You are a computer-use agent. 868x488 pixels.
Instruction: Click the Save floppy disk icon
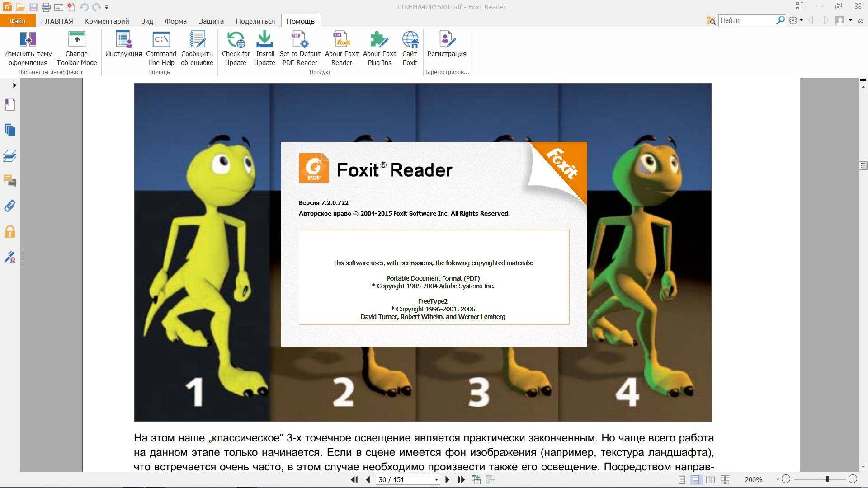(33, 7)
